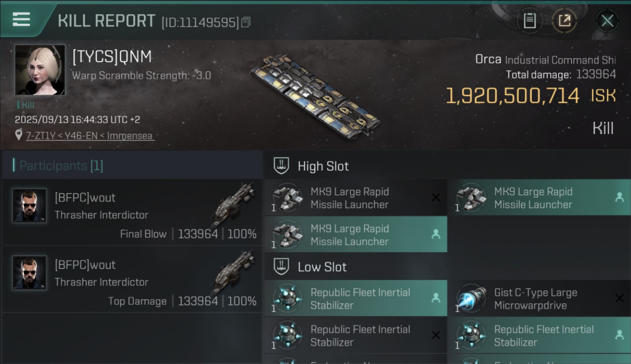Open the 7-ZT1Y location link

pyautogui.click(x=90, y=136)
